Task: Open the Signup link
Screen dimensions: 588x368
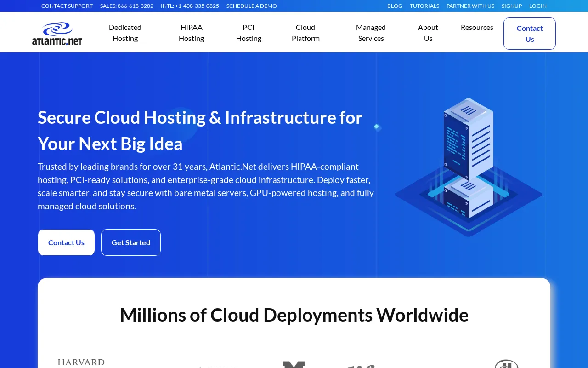Action: tap(512, 6)
